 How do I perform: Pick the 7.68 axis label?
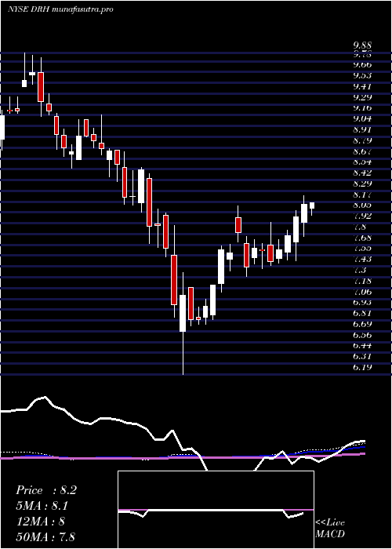(362, 238)
